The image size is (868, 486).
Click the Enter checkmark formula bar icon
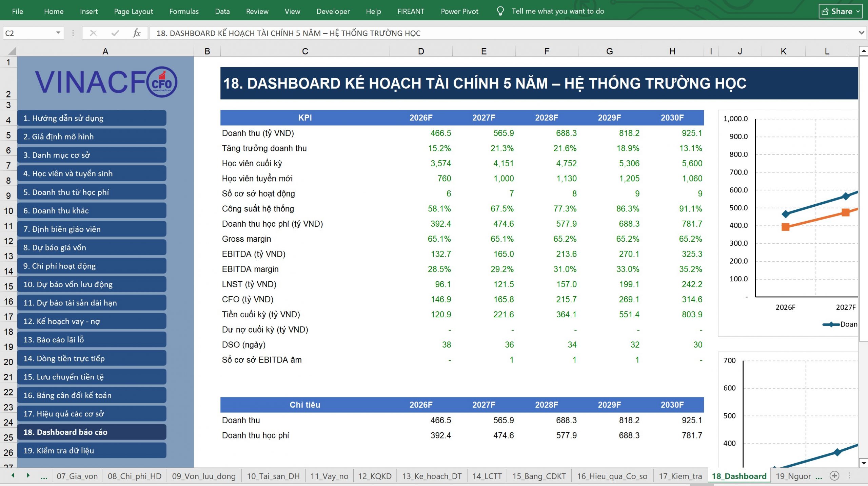(115, 33)
